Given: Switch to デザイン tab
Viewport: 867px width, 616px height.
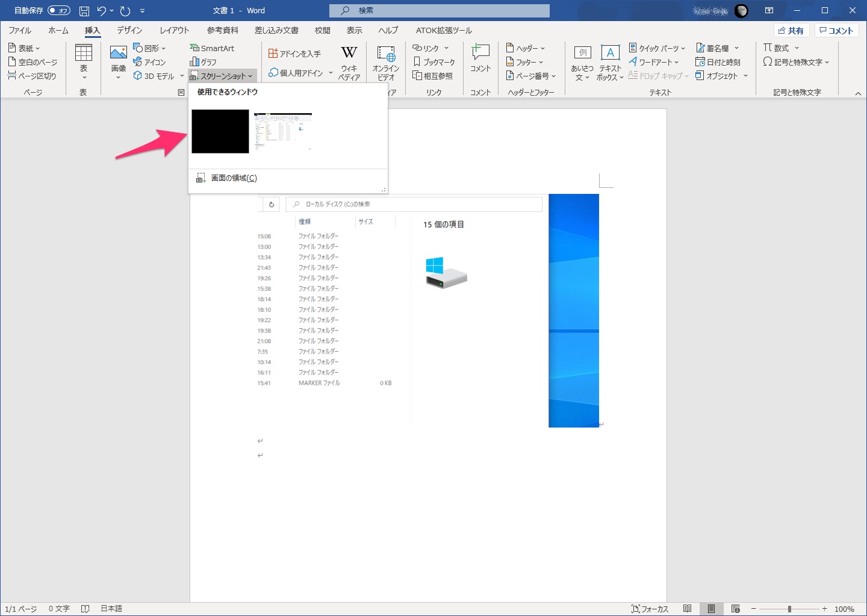Looking at the screenshot, I should coord(129,30).
